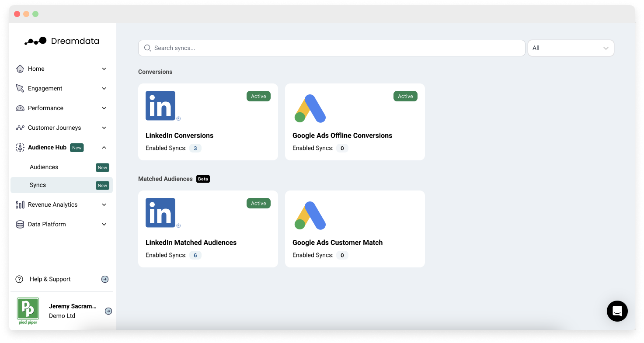Screen dimensions: 644x343
Task: Click the Dreamdata logo
Action: coord(62,41)
